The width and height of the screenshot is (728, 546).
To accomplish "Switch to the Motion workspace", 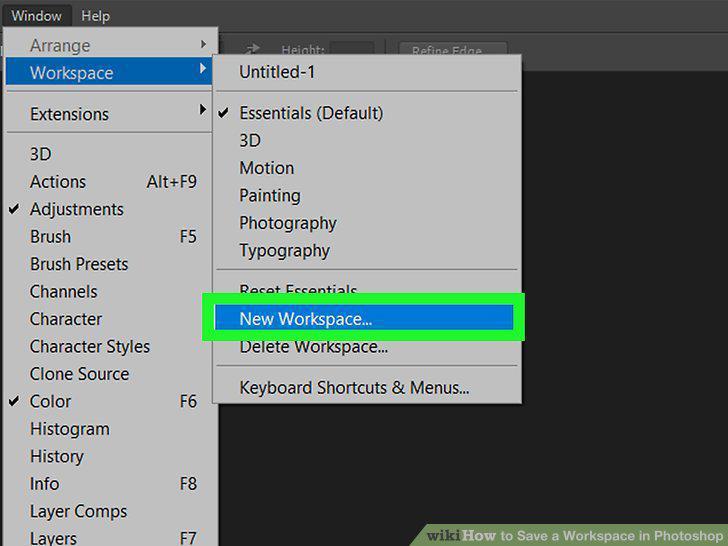I will tap(367, 168).
